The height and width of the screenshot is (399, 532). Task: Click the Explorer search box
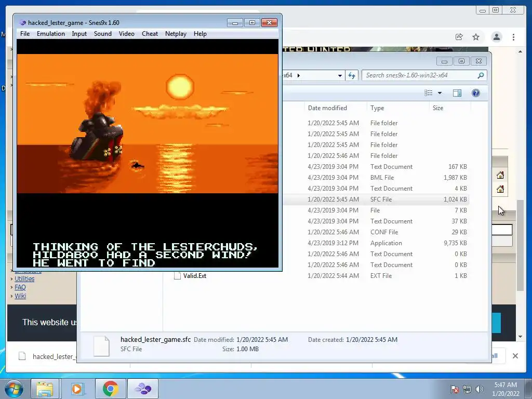[424, 75]
